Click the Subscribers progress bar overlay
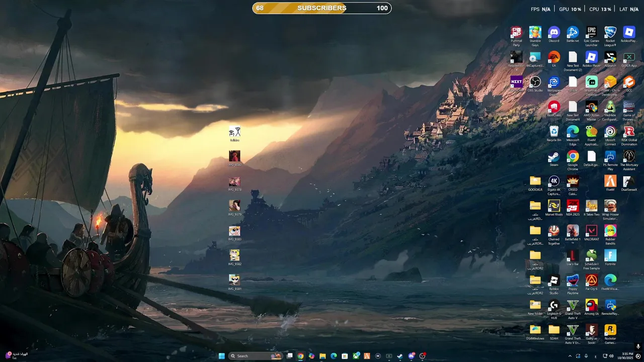The height and width of the screenshot is (362, 644). (321, 8)
